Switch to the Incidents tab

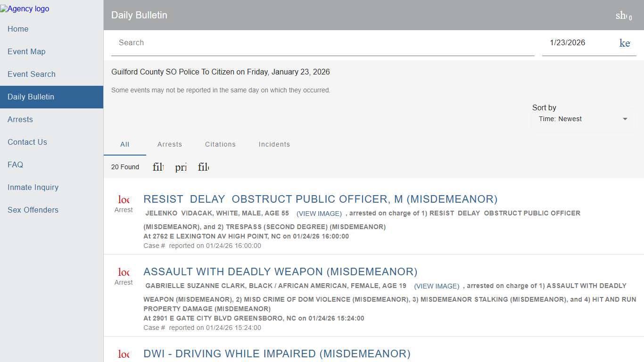(274, 144)
